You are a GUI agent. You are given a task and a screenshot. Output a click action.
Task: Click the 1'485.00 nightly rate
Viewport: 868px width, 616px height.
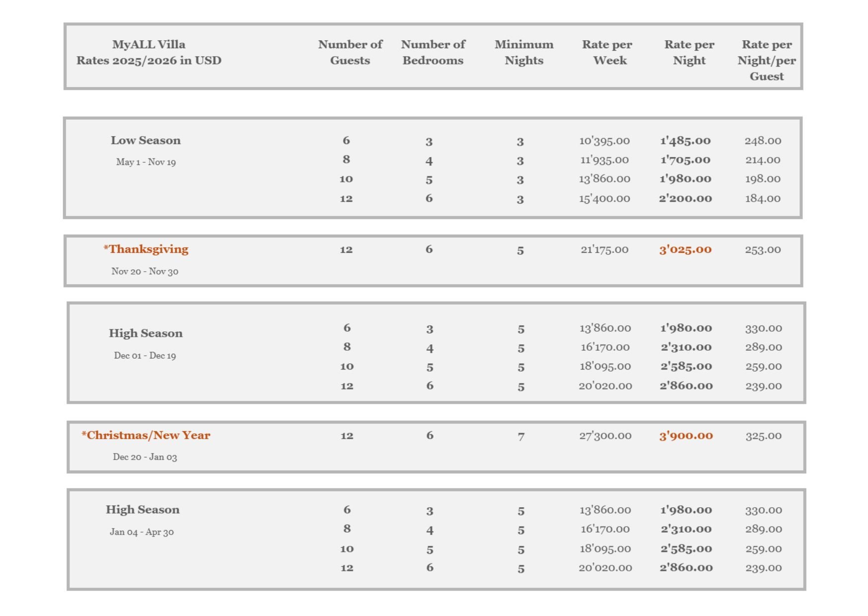685,141
